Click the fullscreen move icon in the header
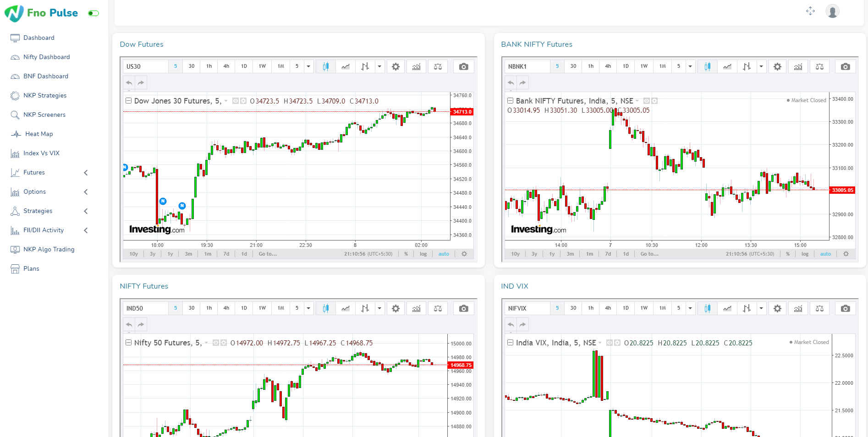Image resolution: width=868 pixels, height=437 pixels. (810, 11)
